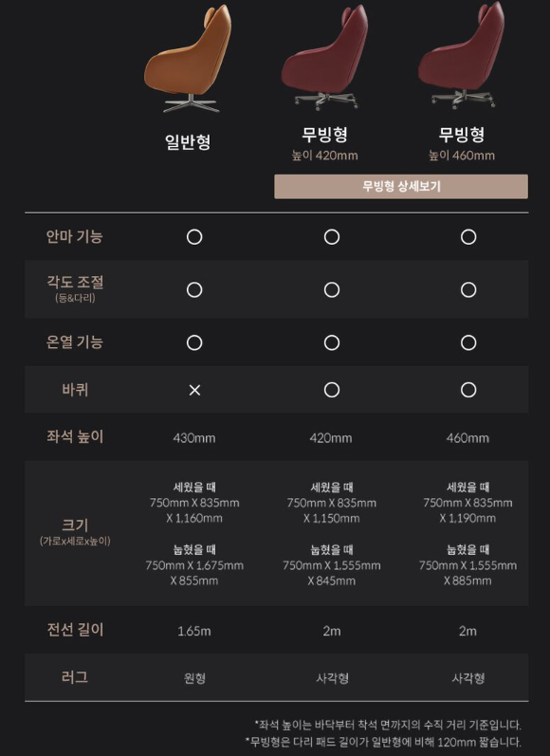Click the 일반형 heading
This screenshot has width=550, height=756.
click(188, 141)
